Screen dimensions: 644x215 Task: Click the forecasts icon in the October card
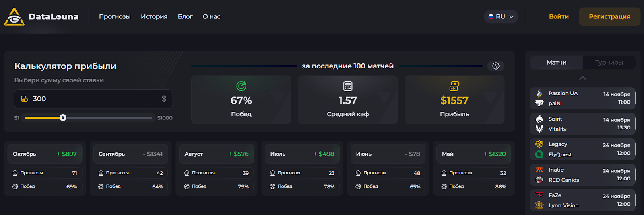tap(15, 173)
